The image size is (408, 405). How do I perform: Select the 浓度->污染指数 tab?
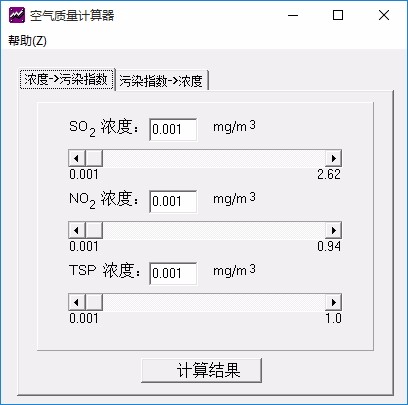tap(66, 79)
